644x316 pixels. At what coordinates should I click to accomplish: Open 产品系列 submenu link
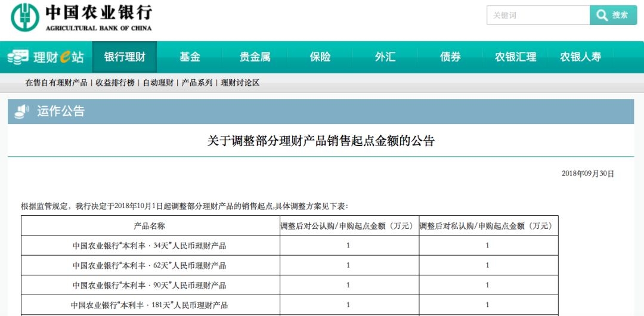tap(197, 83)
